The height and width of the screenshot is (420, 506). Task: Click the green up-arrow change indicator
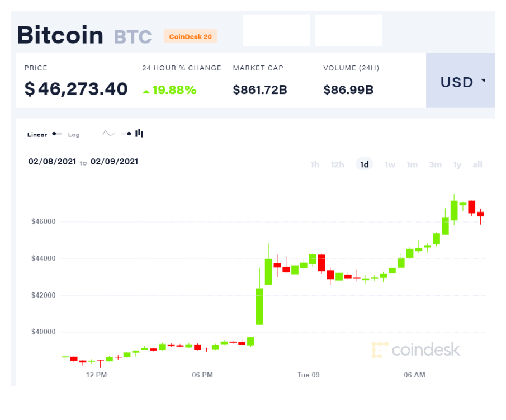click(x=146, y=92)
